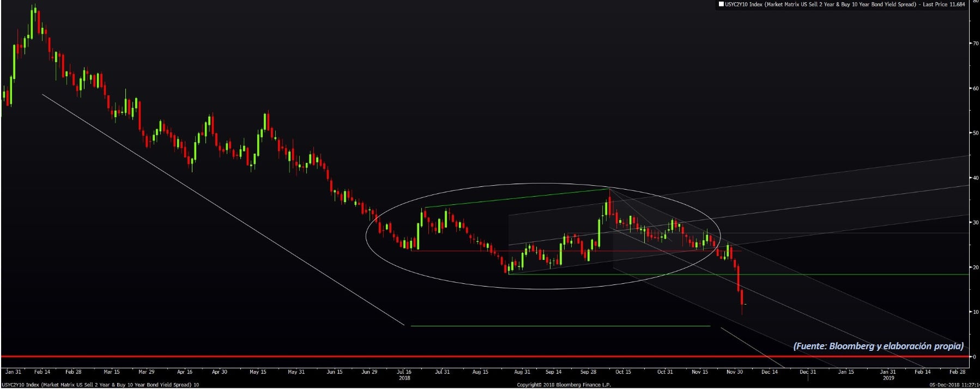Click the 'Apr 30' date axis label

click(x=219, y=372)
